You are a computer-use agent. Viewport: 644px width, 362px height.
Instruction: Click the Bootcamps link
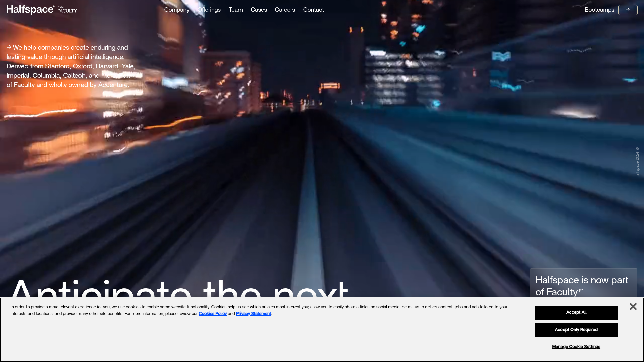(x=599, y=10)
